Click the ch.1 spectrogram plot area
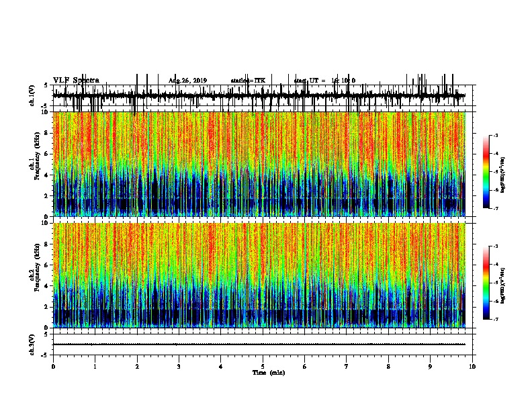This screenshot has width=532, height=411. tap(259, 164)
